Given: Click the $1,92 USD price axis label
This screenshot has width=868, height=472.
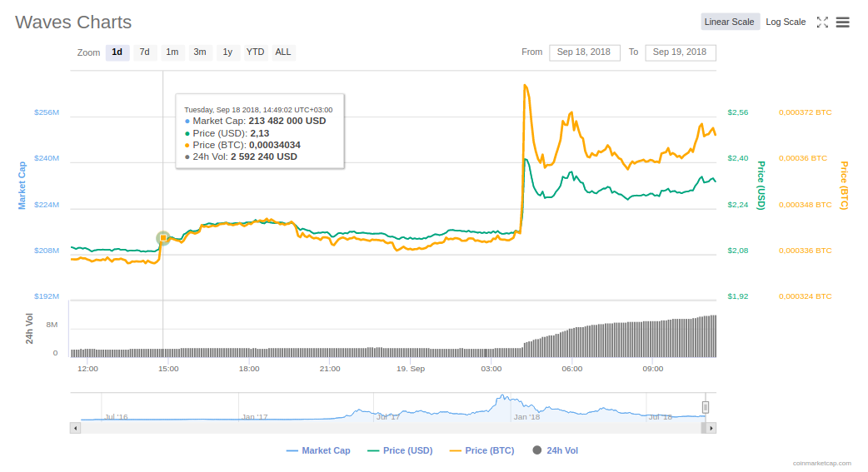Looking at the screenshot, I should tap(738, 296).
